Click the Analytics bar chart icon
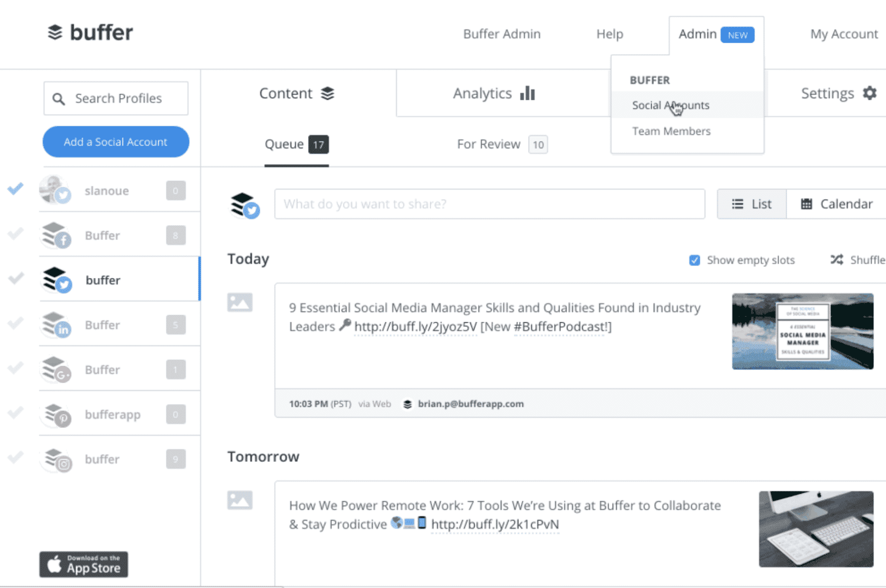886x588 pixels. (528, 93)
